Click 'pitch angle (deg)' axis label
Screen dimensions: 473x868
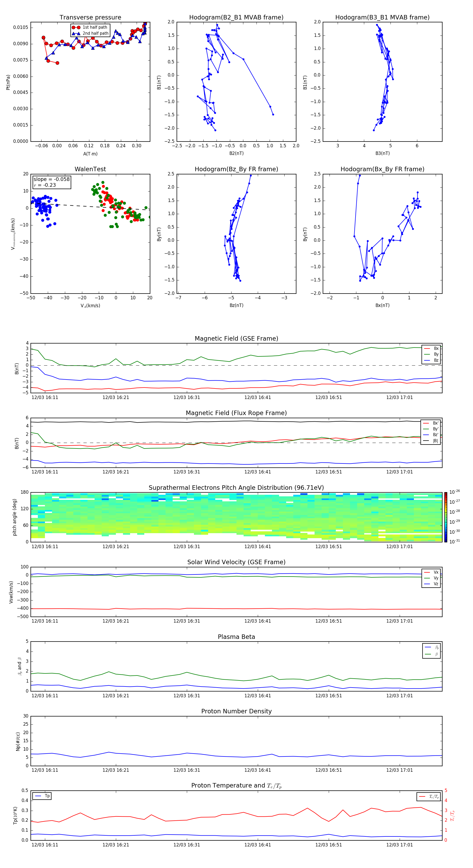(x=14, y=517)
